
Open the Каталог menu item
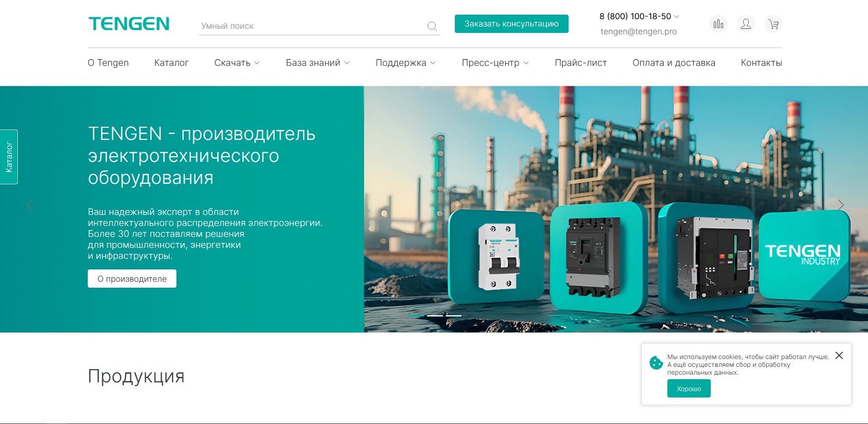click(171, 63)
